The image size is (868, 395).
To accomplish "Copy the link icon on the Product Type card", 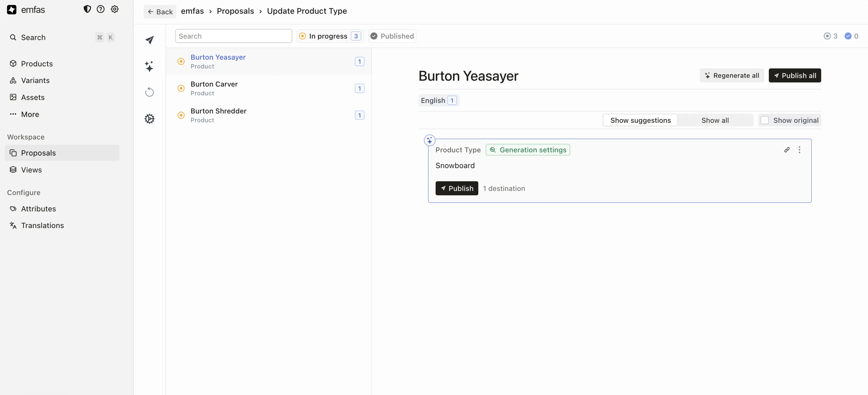I will [x=787, y=149].
